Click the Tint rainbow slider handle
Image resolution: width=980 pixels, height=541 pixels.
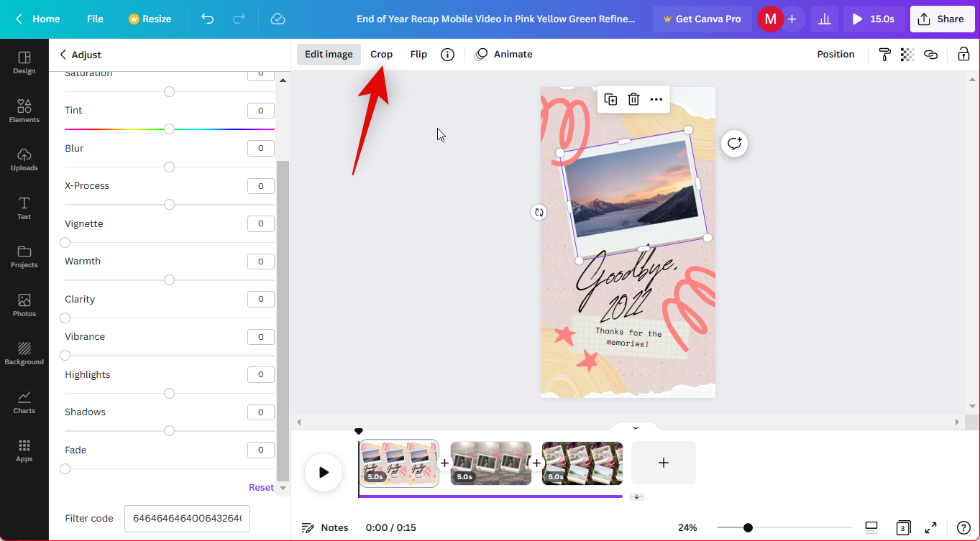click(169, 129)
